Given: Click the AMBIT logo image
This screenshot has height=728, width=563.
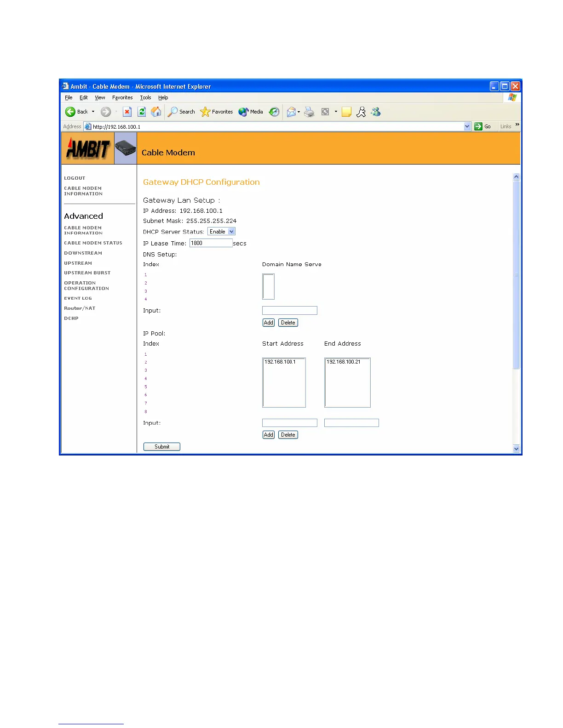Looking at the screenshot, I should [88, 148].
